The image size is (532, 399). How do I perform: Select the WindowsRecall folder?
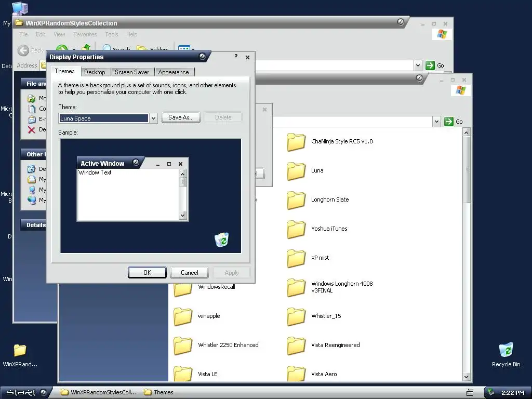coord(182,289)
